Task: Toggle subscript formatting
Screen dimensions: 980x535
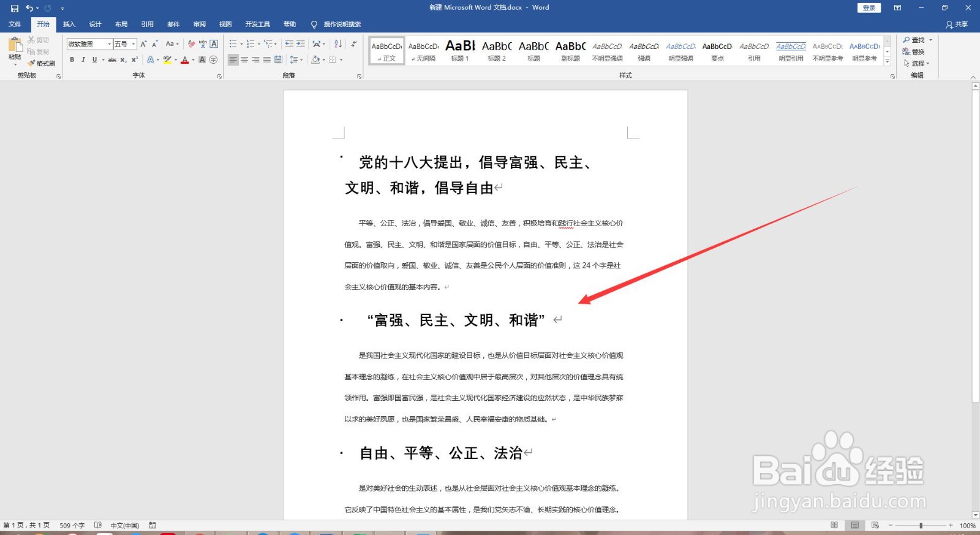Action: coord(123,59)
